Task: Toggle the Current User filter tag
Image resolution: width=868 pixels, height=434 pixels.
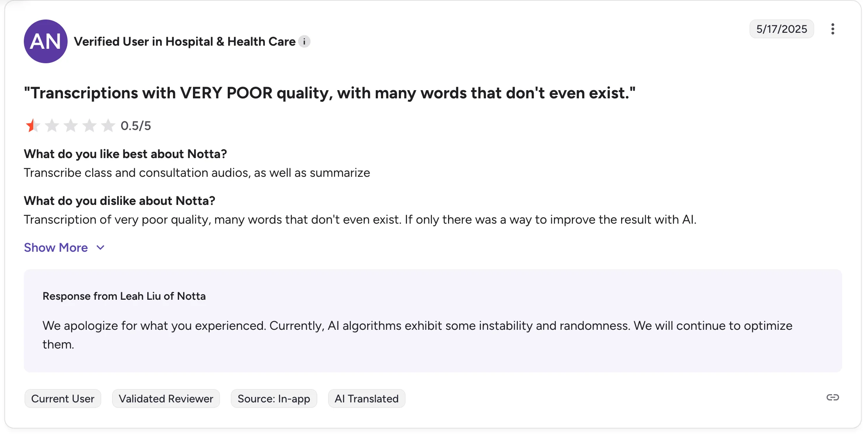Action: click(63, 398)
